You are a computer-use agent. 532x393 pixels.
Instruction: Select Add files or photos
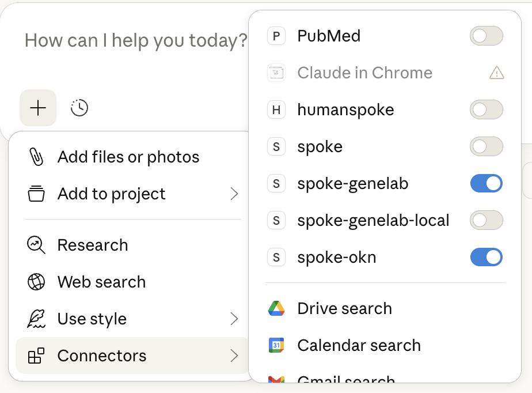(x=128, y=157)
